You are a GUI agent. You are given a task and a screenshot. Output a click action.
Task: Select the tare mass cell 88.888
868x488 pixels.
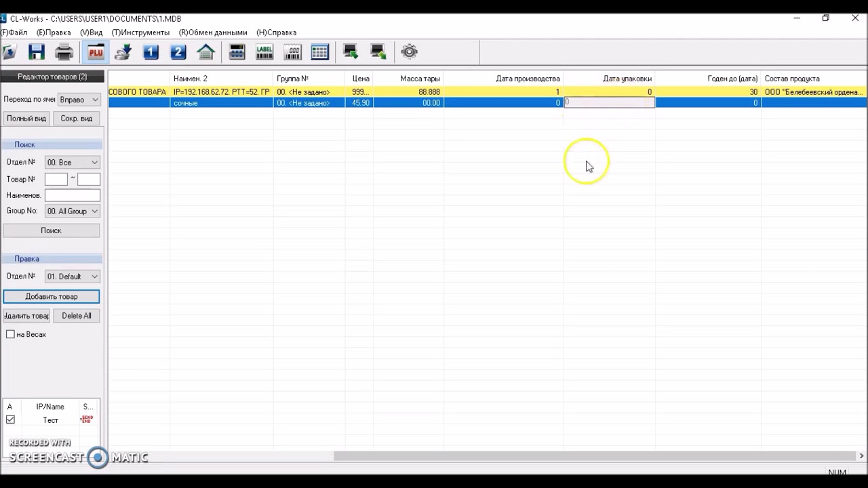(409, 92)
